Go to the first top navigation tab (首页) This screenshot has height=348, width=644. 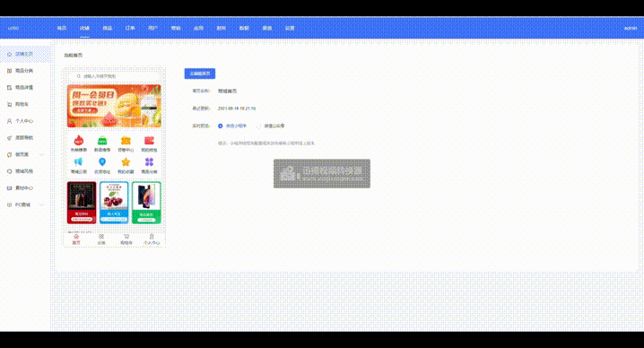coord(62,29)
